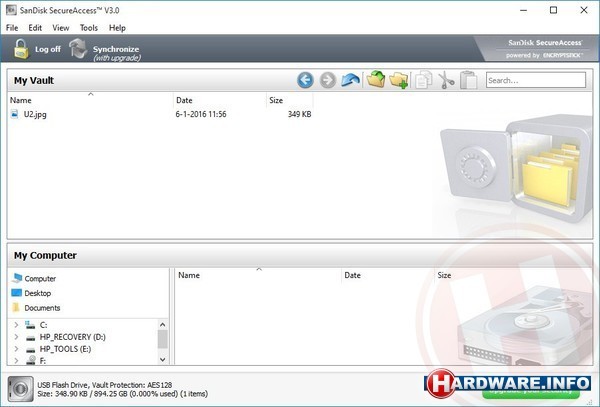Click the Log off padlock icon
The width and height of the screenshot is (600, 407).
point(21,49)
